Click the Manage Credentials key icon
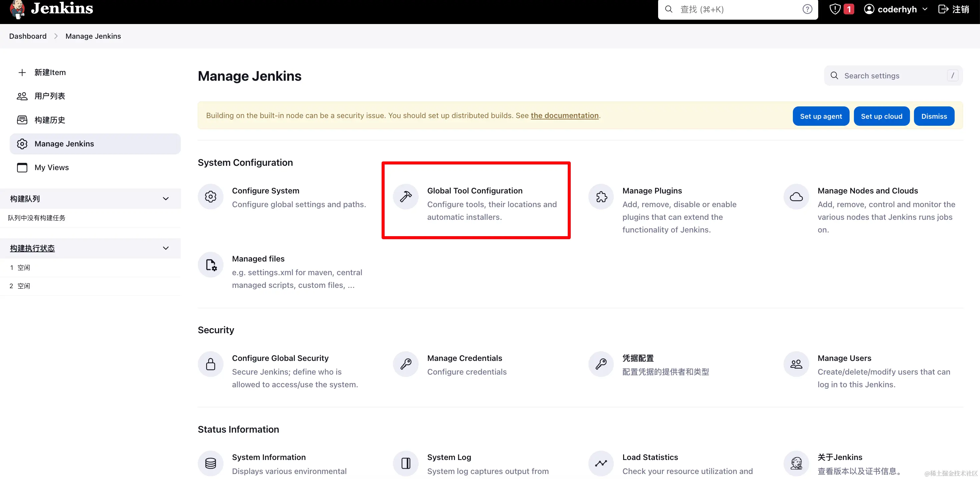 tap(406, 364)
